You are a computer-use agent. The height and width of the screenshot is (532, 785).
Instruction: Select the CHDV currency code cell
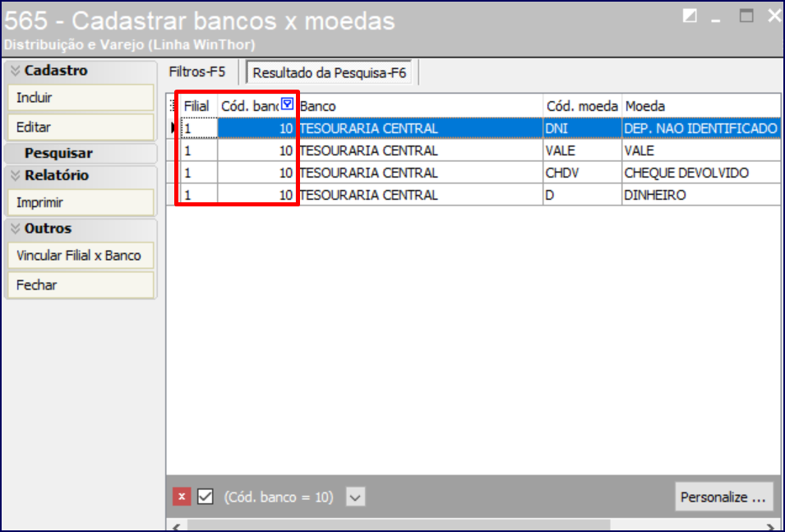click(x=582, y=173)
